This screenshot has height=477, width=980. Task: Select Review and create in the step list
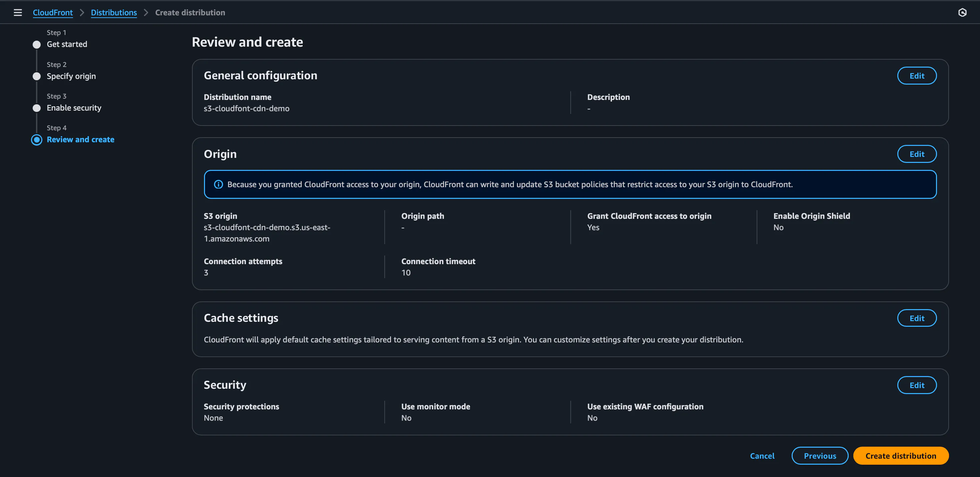pyautogui.click(x=80, y=140)
